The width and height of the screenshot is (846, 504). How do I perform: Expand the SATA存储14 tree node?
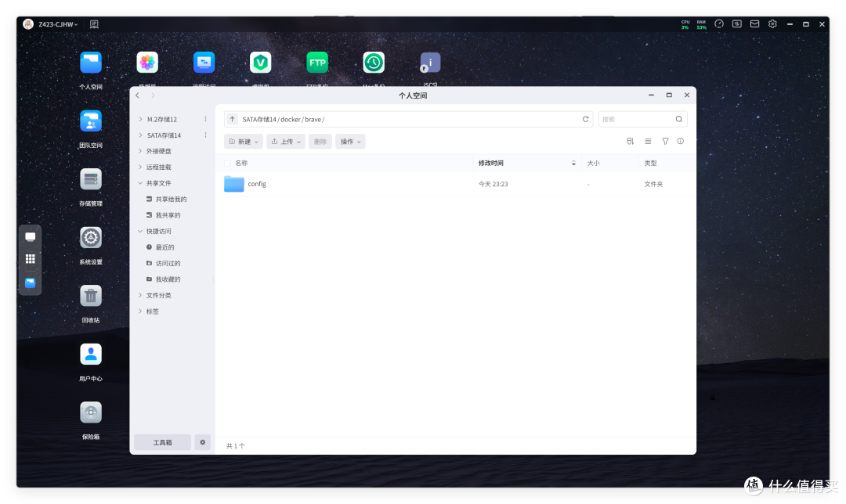[x=140, y=135]
